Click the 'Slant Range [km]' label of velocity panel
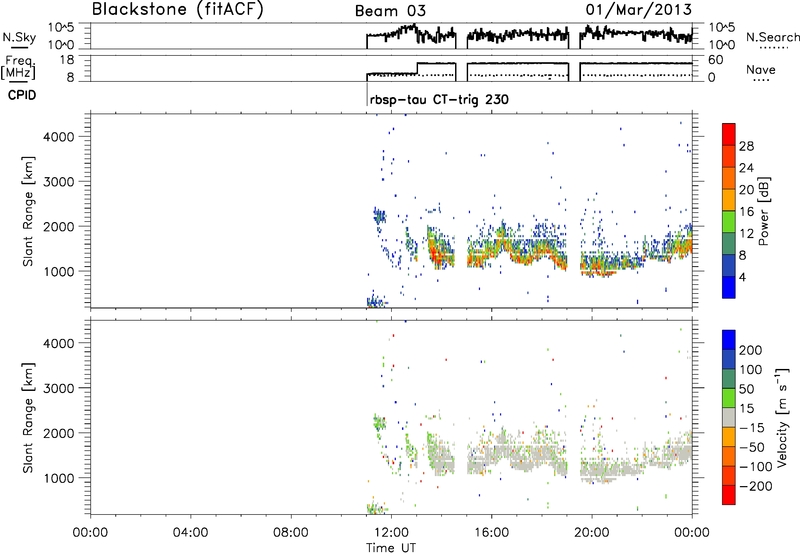The height and width of the screenshot is (554, 800). [x=28, y=417]
